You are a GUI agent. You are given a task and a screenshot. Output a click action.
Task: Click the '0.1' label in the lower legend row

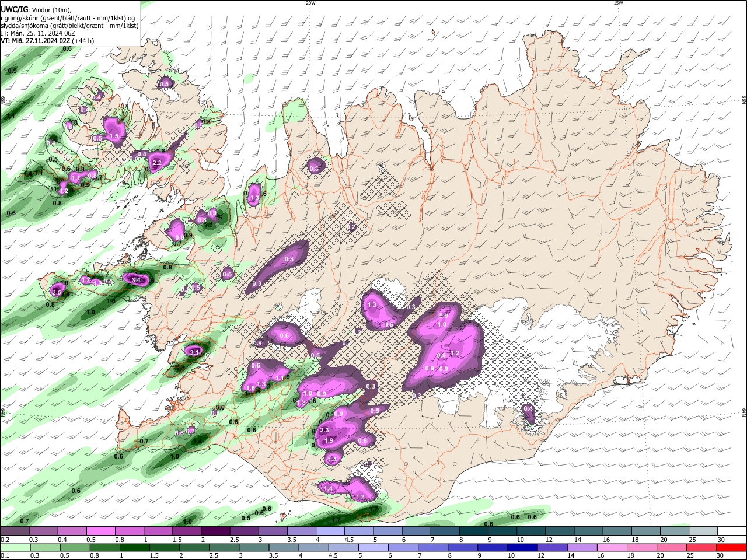coord(5,555)
